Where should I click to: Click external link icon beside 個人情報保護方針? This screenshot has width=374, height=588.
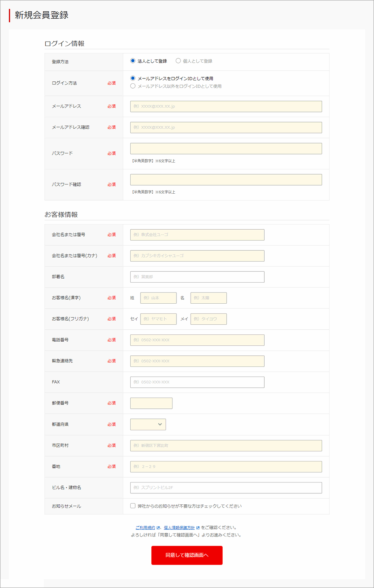click(198, 528)
